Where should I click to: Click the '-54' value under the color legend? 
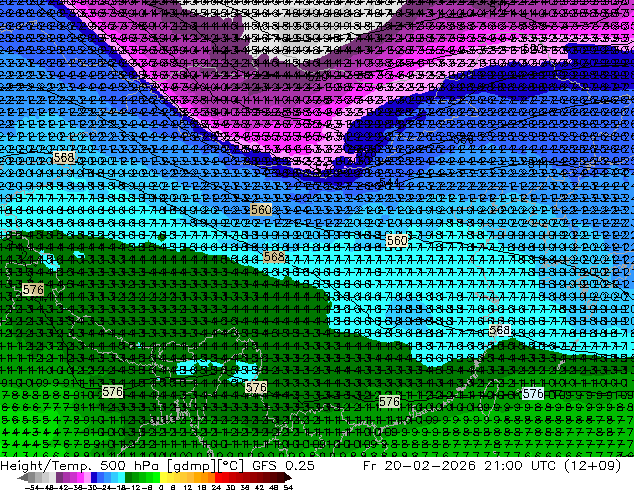32,487
